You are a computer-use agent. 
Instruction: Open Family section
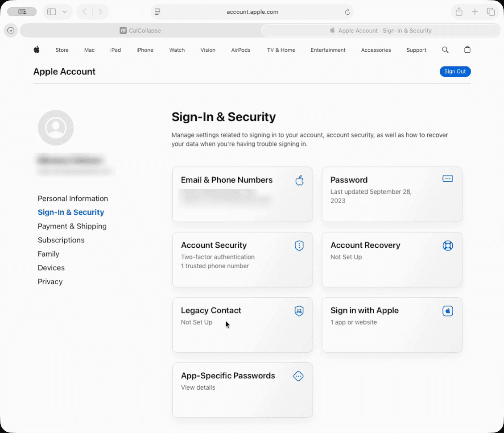[x=49, y=254]
